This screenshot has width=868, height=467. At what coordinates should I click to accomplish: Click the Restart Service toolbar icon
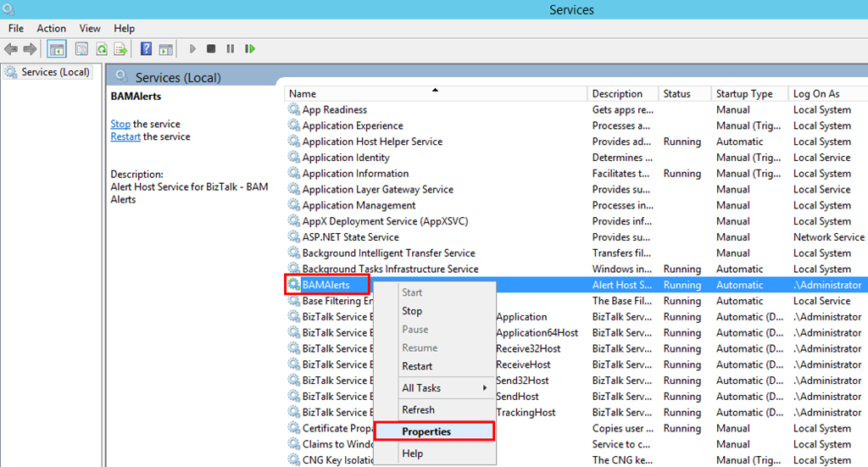pyautogui.click(x=250, y=49)
